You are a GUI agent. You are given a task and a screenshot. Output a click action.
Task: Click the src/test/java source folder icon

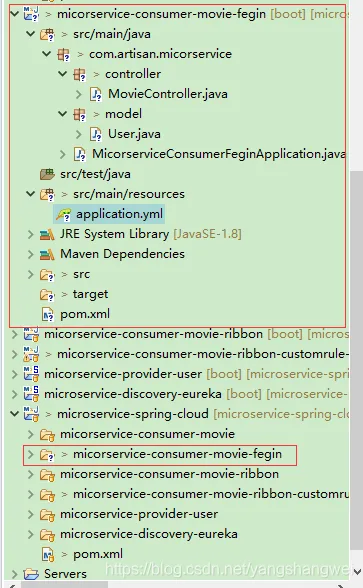pyautogui.click(x=47, y=174)
